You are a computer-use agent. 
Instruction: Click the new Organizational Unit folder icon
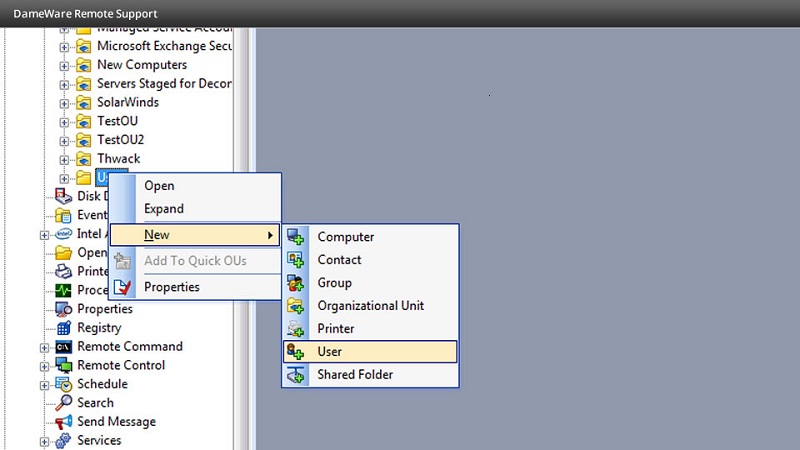(x=295, y=306)
